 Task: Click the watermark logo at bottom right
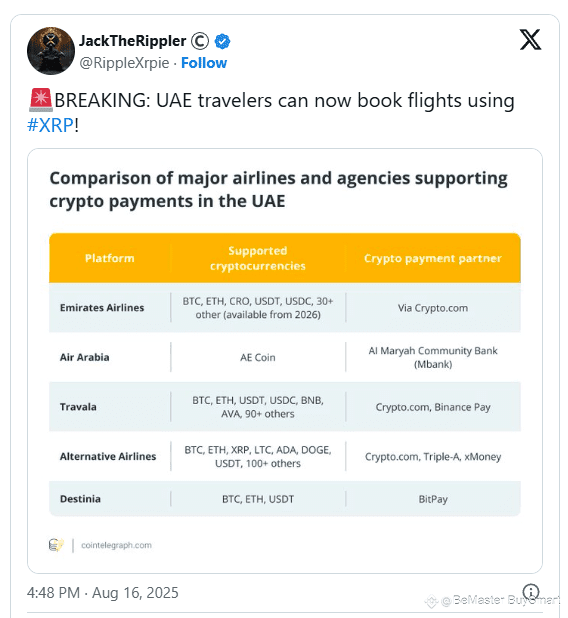pyautogui.click(x=431, y=601)
